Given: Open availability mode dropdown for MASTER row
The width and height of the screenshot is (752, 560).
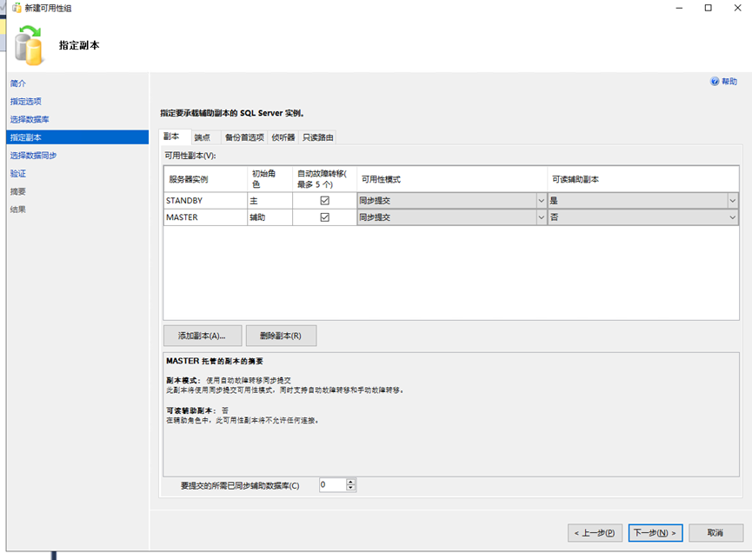Looking at the screenshot, I should 540,217.
